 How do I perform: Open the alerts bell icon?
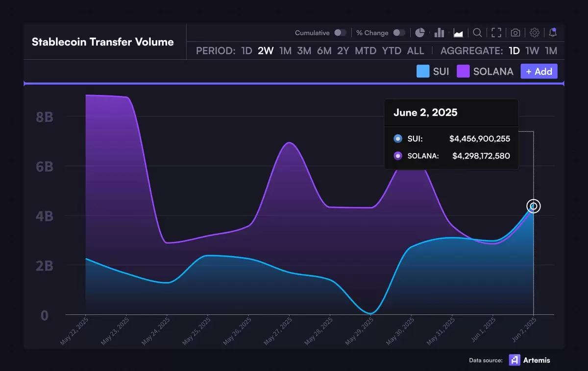tap(553, 33)
